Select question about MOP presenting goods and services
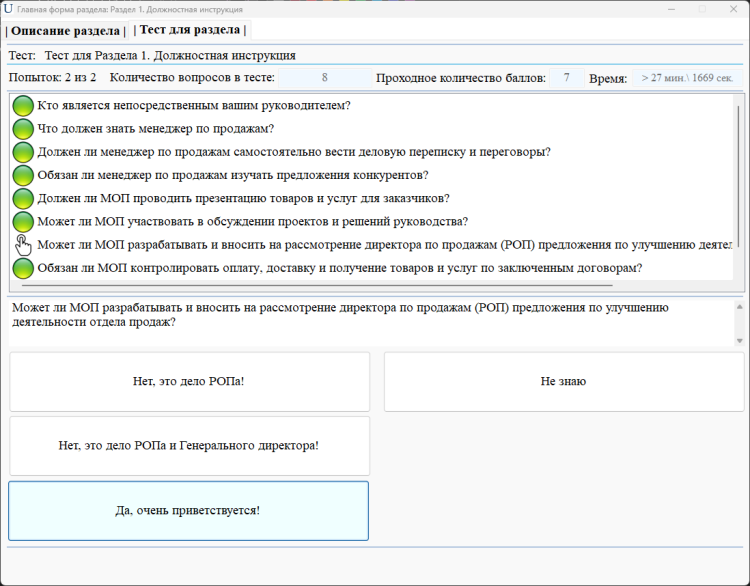Screen dimensions: 750x586 [243, 198]
